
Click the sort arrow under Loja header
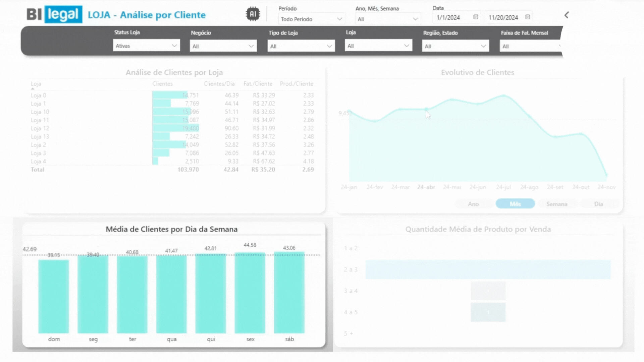pyautogui.click(x=33, y=89)
